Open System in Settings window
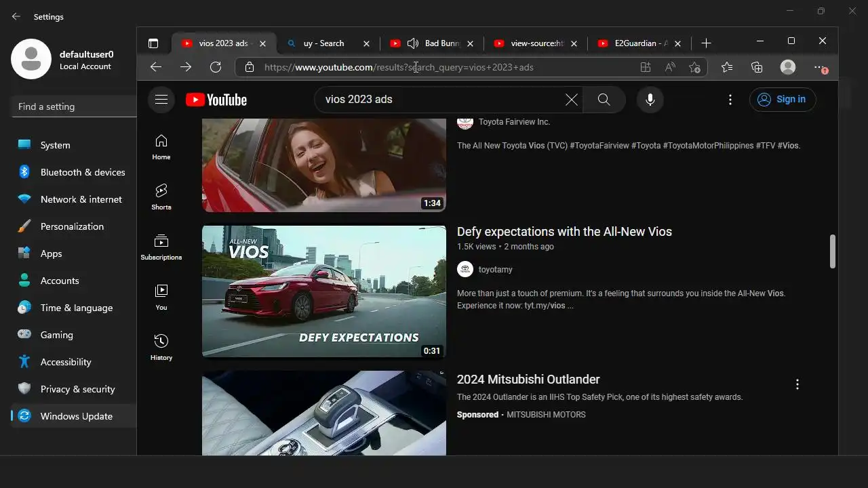The image size is (868, 488). (74, 145)
